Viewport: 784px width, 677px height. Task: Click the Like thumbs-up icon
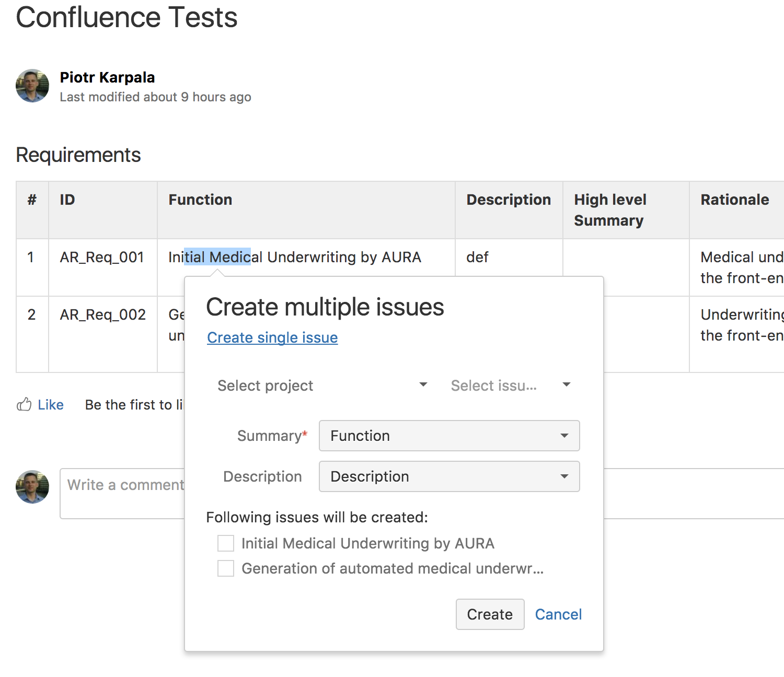24,404
